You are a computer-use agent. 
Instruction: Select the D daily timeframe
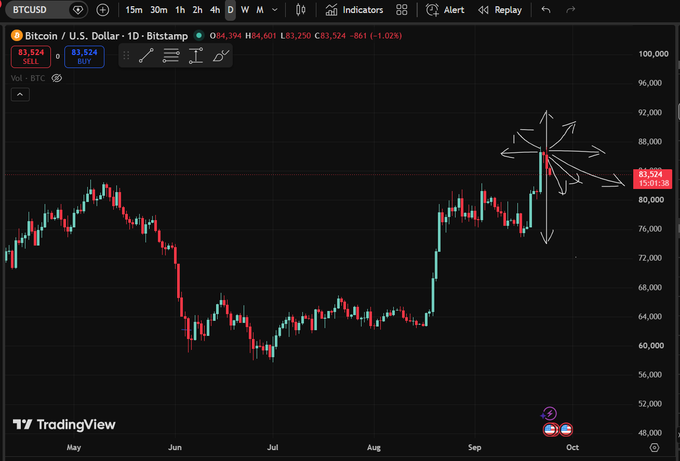pyautogui.click(x=230, y=10)
